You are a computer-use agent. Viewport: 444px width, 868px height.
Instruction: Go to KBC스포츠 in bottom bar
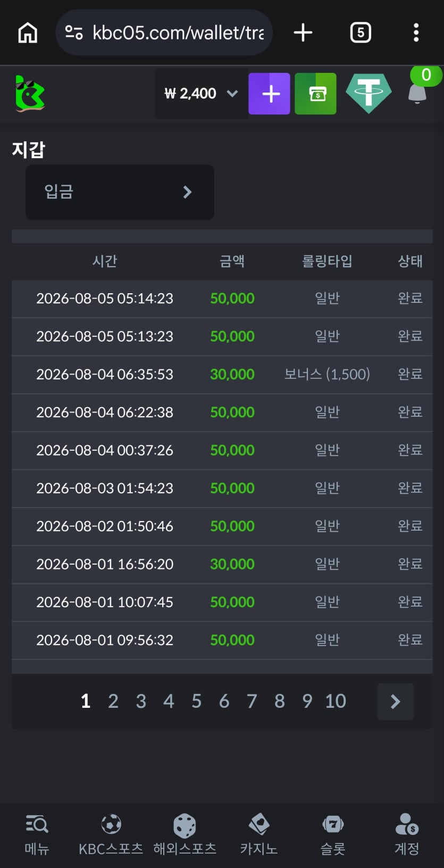111,835
